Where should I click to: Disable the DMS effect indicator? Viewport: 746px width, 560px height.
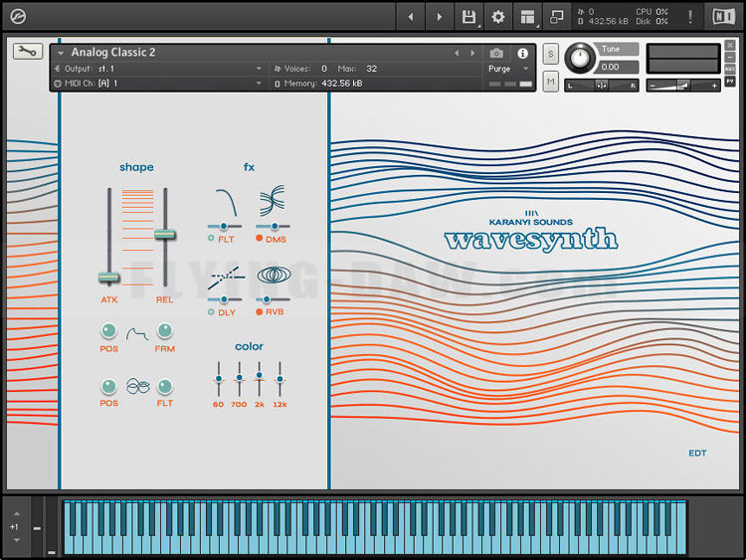pos(260,239)
